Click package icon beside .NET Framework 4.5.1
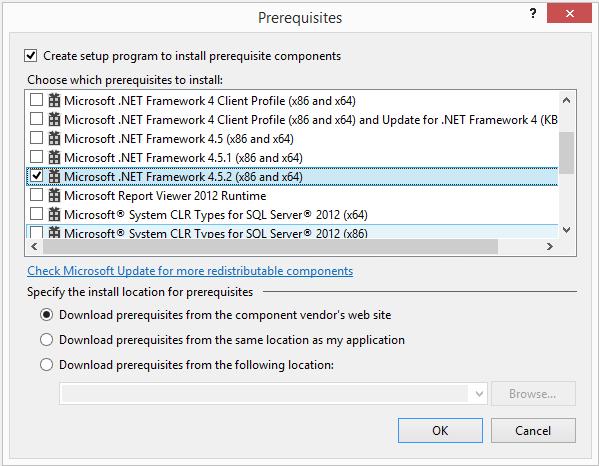This screenshot has height=466, width=599. (x=54, y=157)
